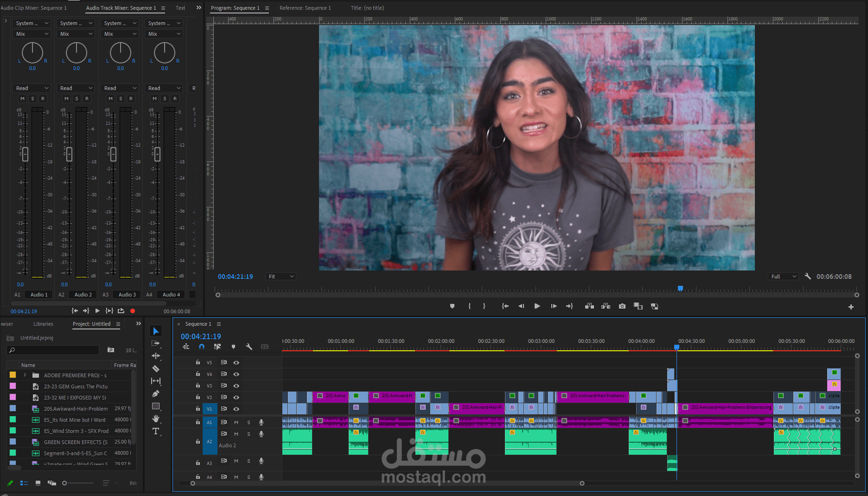Open Audio 3 System input dropdown

point(120,23)
